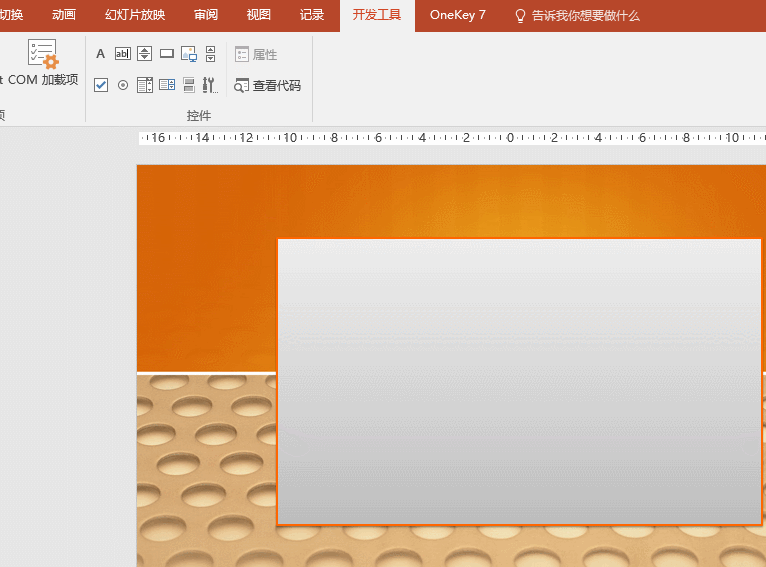Insert a Label control
This screenshot has height=567, width=766.
[x=101, y=54]
